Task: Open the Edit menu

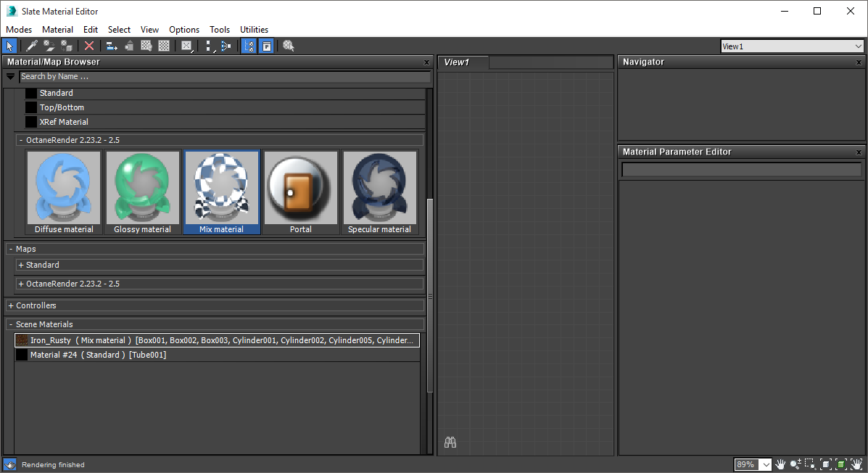Action: pyautogui.click(x=90, y=29)
